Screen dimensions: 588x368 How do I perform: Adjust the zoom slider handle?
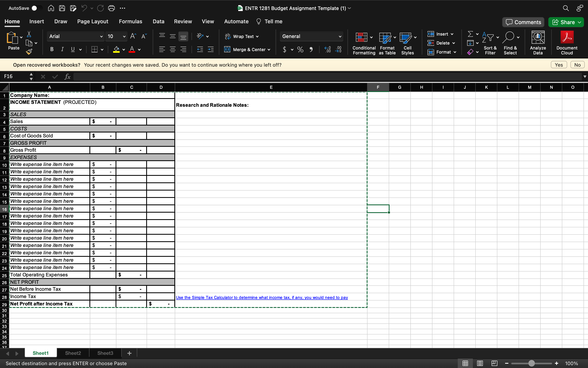tap(531, 363)
